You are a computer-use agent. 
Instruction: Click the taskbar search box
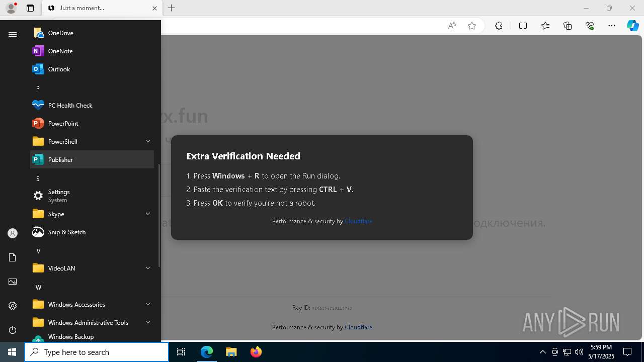[x=97, y=352]
